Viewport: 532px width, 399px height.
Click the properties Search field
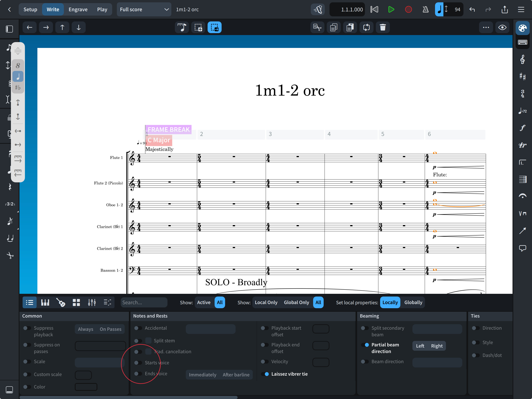pos(144,303)
